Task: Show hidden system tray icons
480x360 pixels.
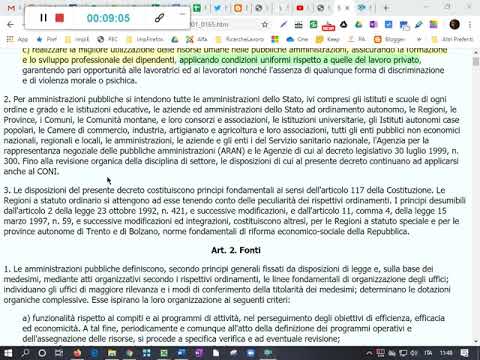Action: click(369, 353)
